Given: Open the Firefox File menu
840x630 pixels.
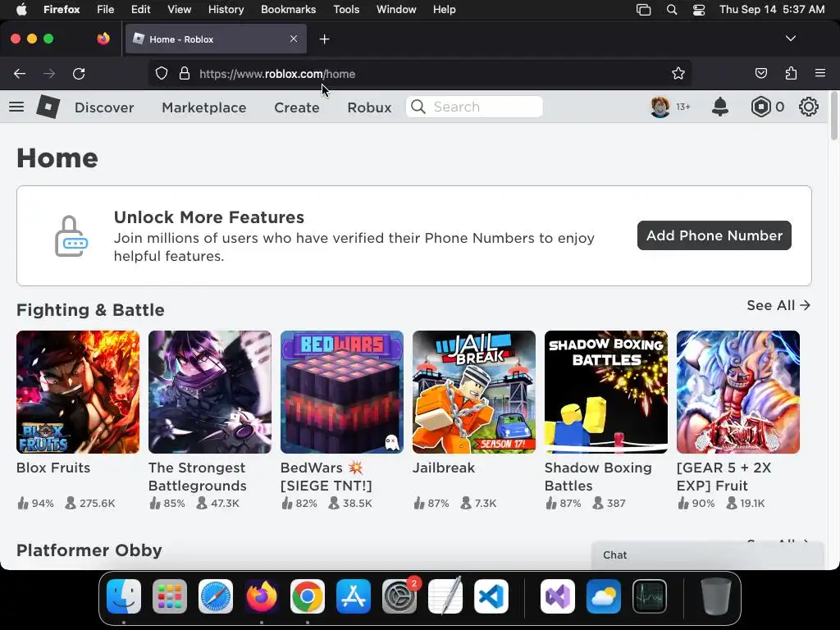Looking at the screenshot, I should [x=105, y=10].
